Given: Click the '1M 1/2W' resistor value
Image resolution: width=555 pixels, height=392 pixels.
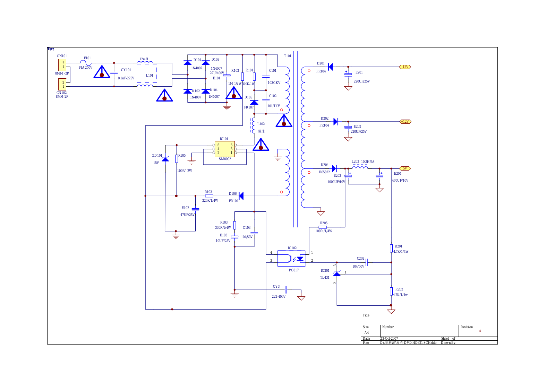Looking at the screenshot, I should click(235, 84).
